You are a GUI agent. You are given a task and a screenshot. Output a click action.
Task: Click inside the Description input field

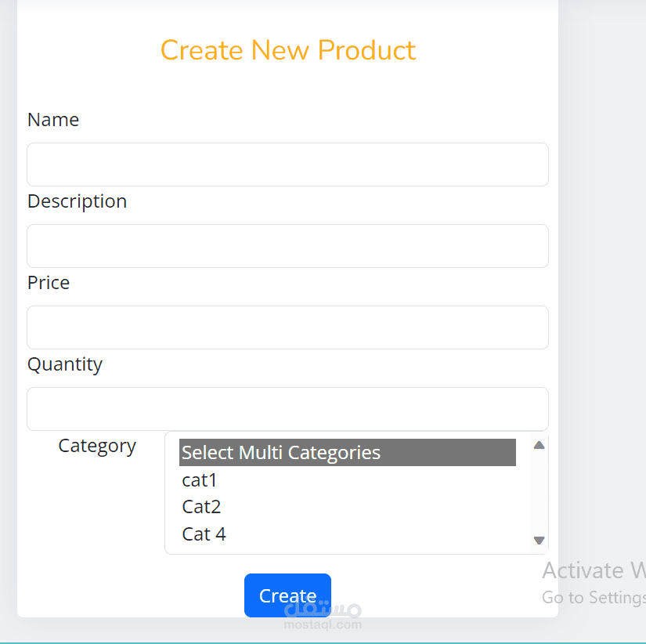pos(287,245)
